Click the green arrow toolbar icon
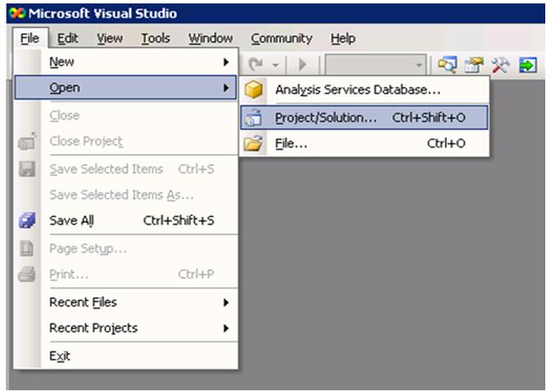547x392 pixels. click(527, 65)
